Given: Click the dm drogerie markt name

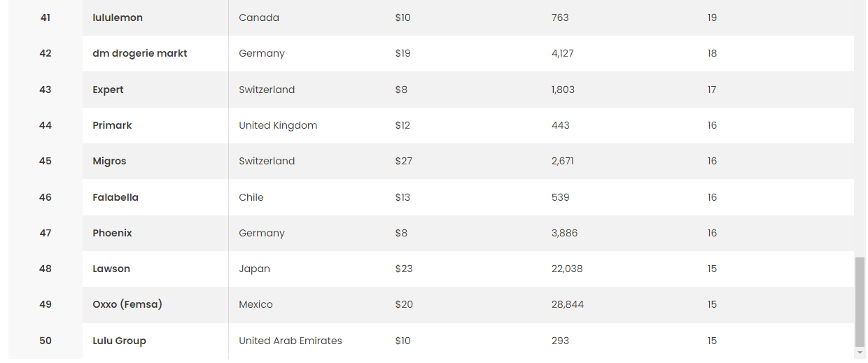Looking at the screenshot, I should [140, 53].
